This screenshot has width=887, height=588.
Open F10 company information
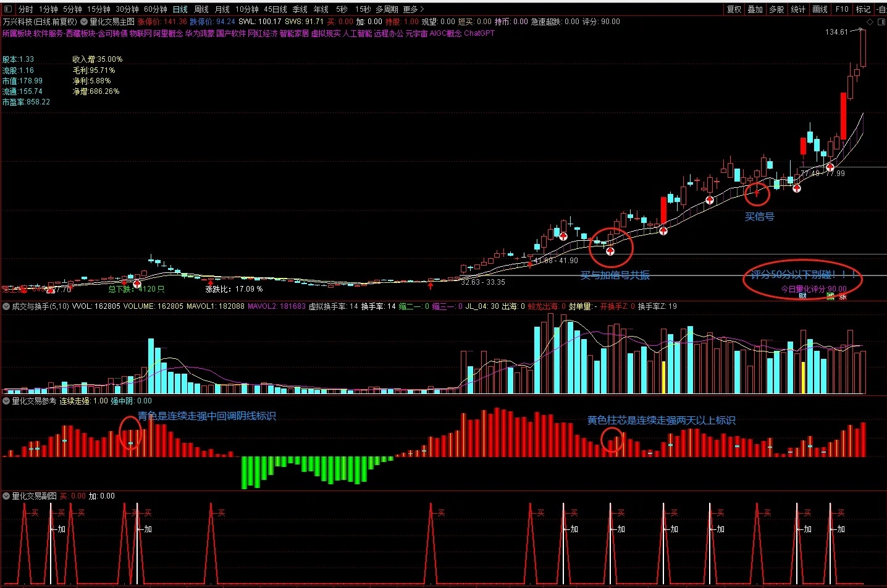(x=842, y=9)
